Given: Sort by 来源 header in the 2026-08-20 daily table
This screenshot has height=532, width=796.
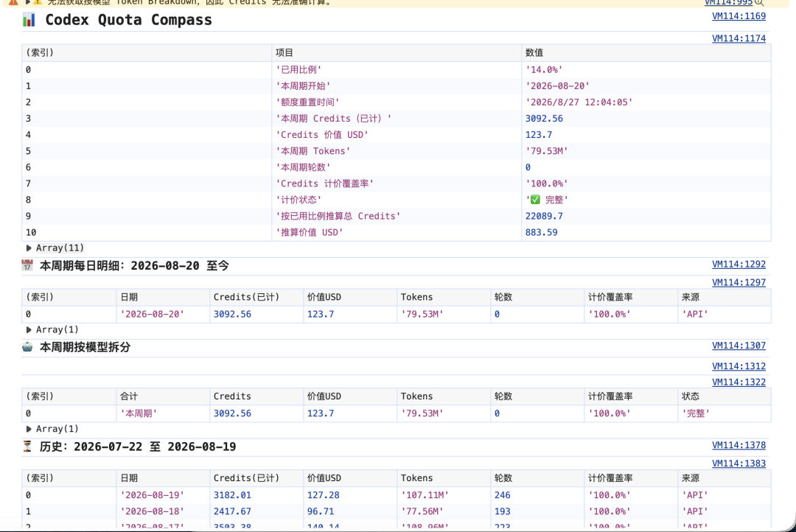Looking at the screenshot, I should coord(725,297).
